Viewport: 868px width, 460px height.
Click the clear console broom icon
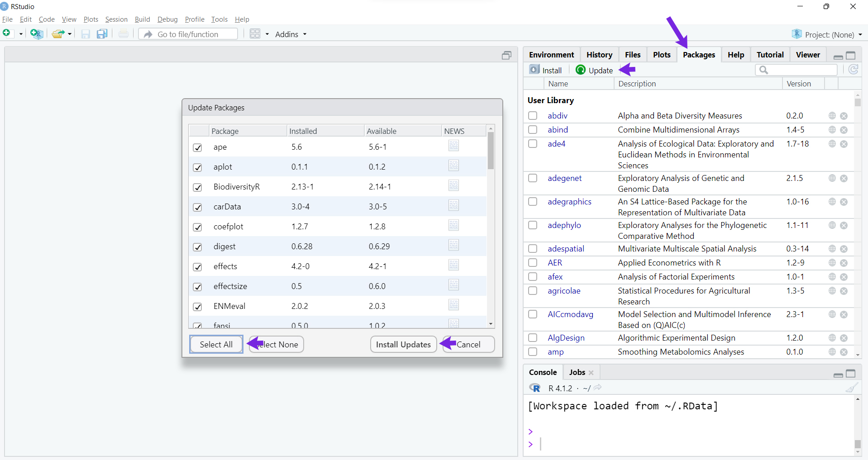[852, 388]
